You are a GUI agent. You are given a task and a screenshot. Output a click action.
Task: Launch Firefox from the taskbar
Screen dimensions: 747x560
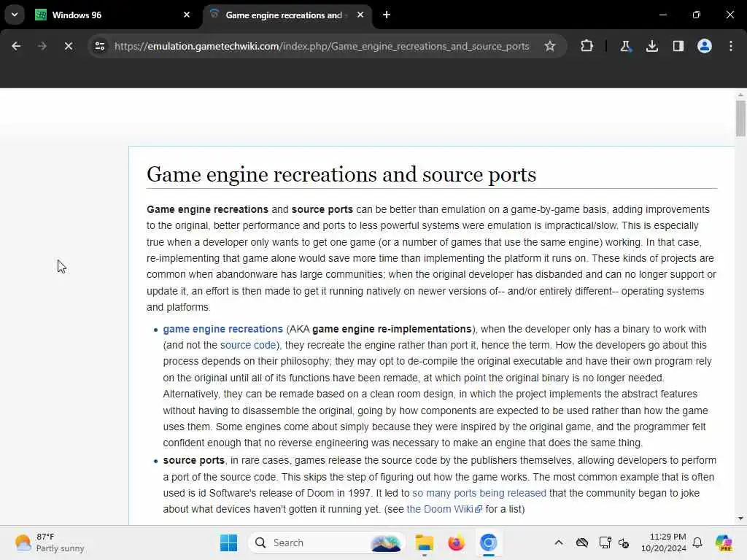pos(457,542)
